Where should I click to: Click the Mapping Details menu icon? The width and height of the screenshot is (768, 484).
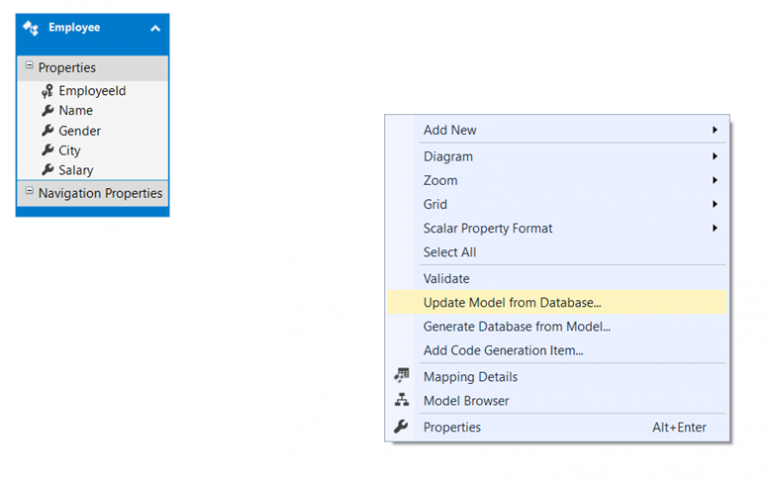click(x=402, y=376)
